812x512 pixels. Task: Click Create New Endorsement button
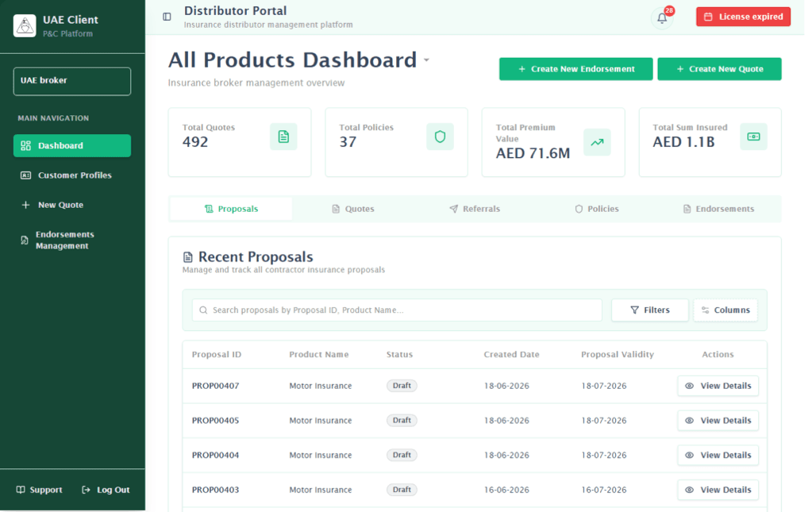(575, 69)
